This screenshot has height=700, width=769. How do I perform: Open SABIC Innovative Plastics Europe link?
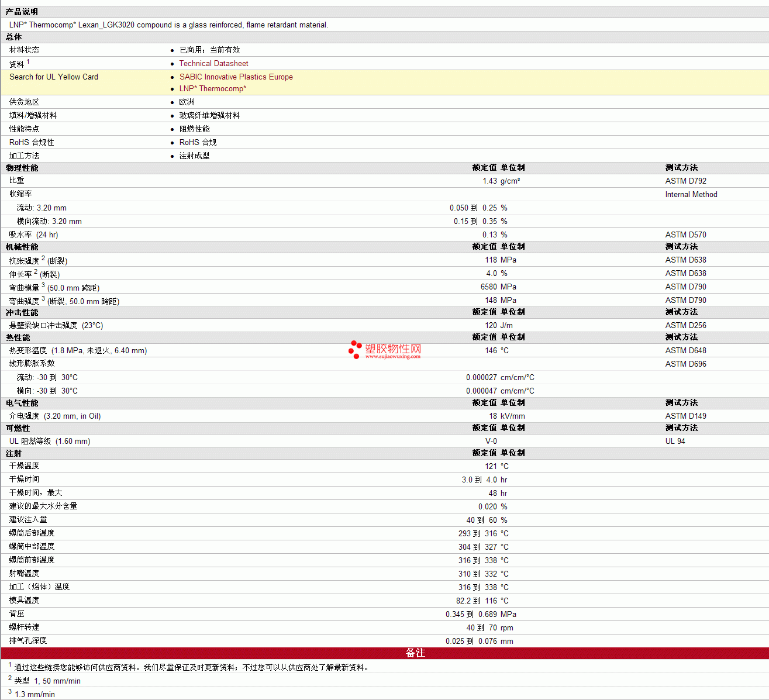coord(236,77)
